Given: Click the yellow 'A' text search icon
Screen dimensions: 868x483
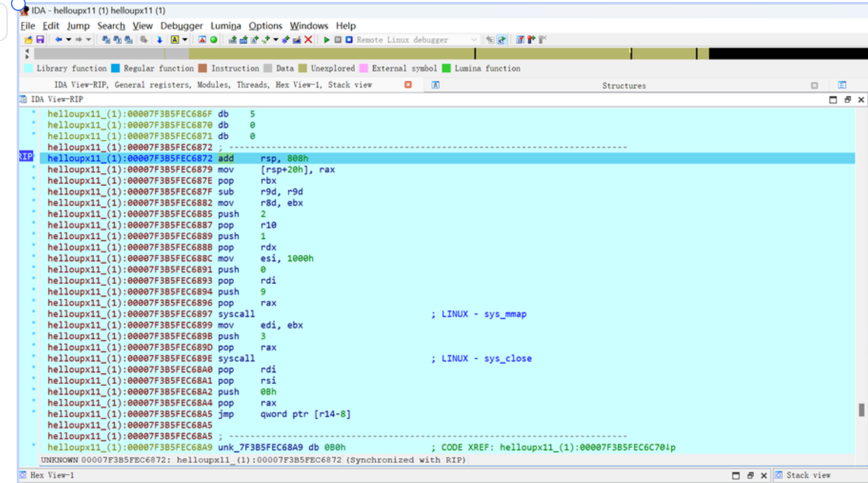Looking at the screenshot, I should pyautogui.click(x=175, y=40).
